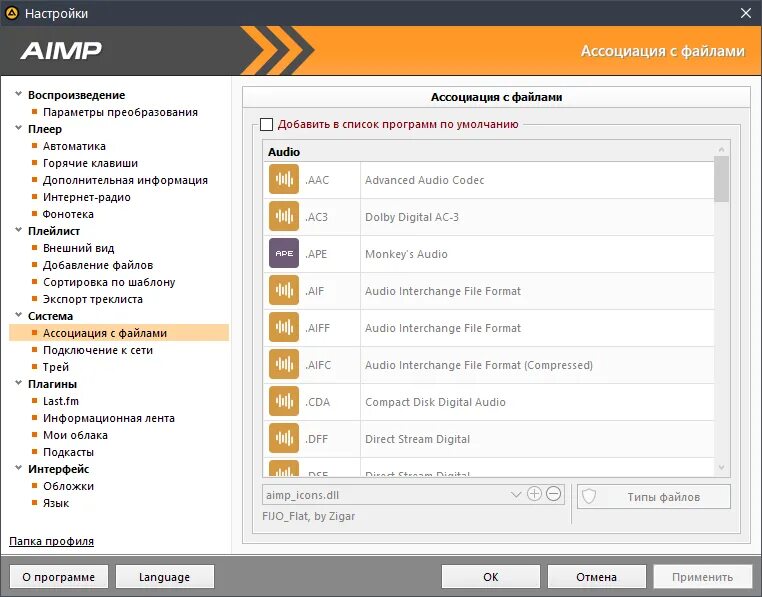Viewport: 762px width, 597px height.
Task: Confirm settings with OK button
Action: (x=490, y=577)
